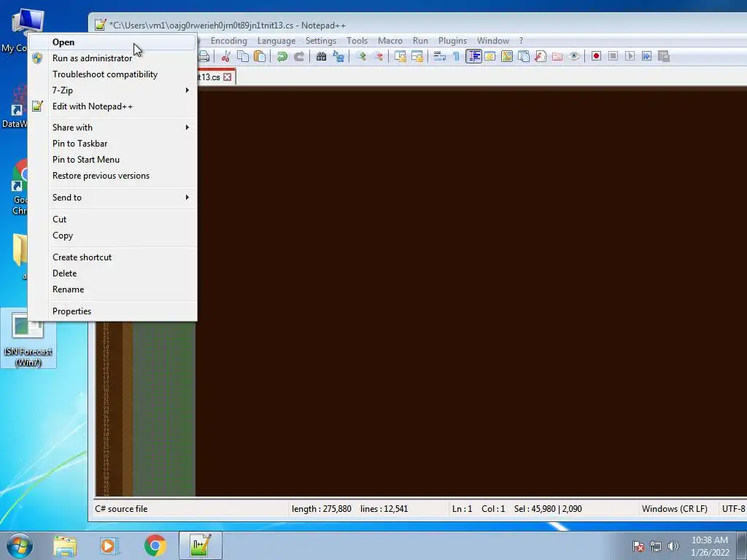The width and height of the screenshot is (747, 560).
Task: Choose Edit with Notepad++ entry
Action: pos(112,106)
